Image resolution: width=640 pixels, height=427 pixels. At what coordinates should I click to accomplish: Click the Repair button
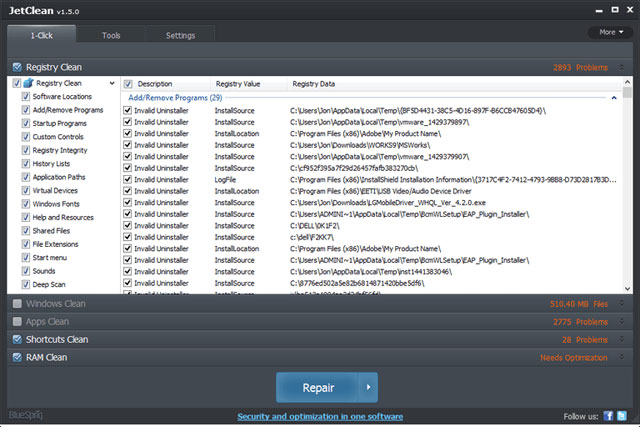(316, 386)
